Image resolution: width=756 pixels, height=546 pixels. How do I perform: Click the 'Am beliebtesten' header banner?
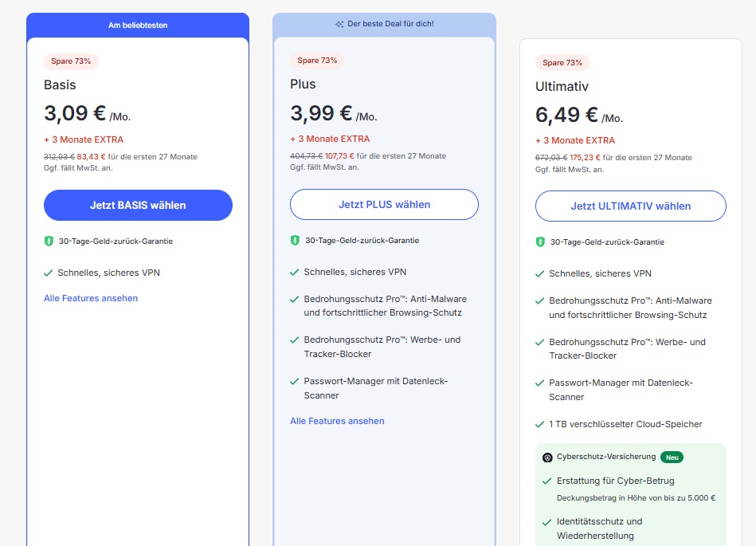pos(138,25)
